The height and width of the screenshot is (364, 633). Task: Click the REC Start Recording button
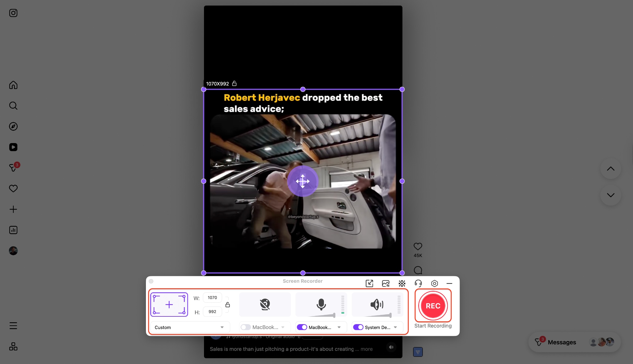tap(433, 306)
